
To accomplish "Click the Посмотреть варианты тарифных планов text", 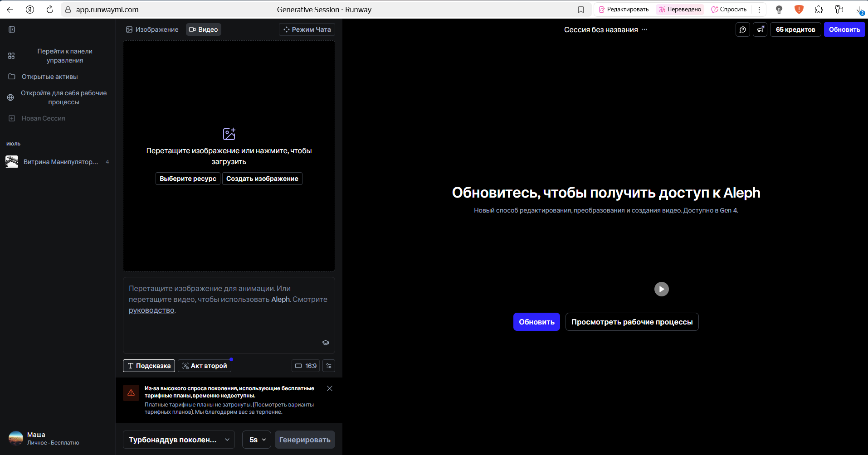I will pyautogui.click(x=229, y=408).
